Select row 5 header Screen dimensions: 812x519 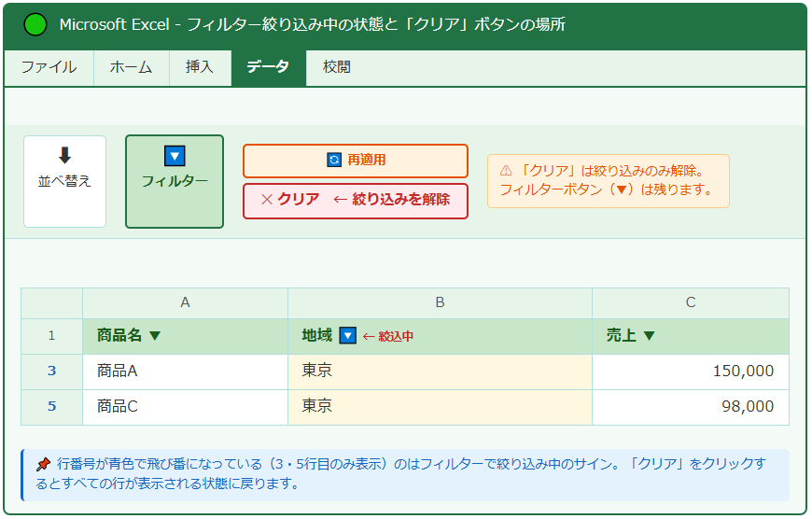[x=51, y=407]
